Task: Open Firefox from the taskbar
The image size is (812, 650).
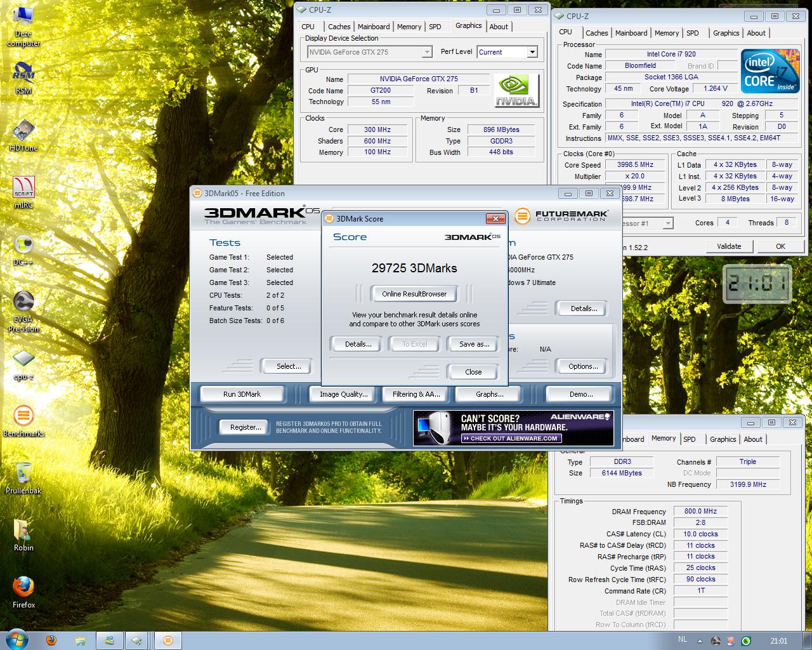Action: (x=52, y=640)
